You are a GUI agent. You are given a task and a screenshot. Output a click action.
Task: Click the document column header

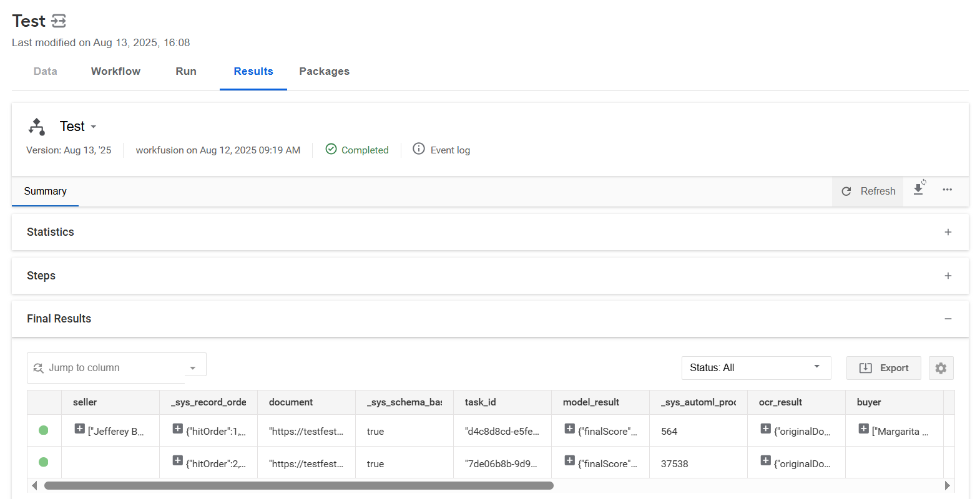click(x=306, y=402)
